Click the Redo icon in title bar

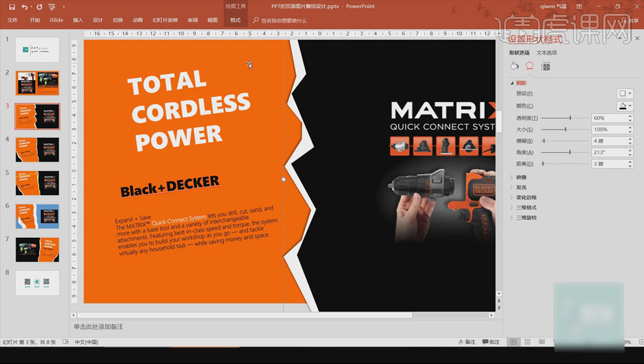click(39, 6)
